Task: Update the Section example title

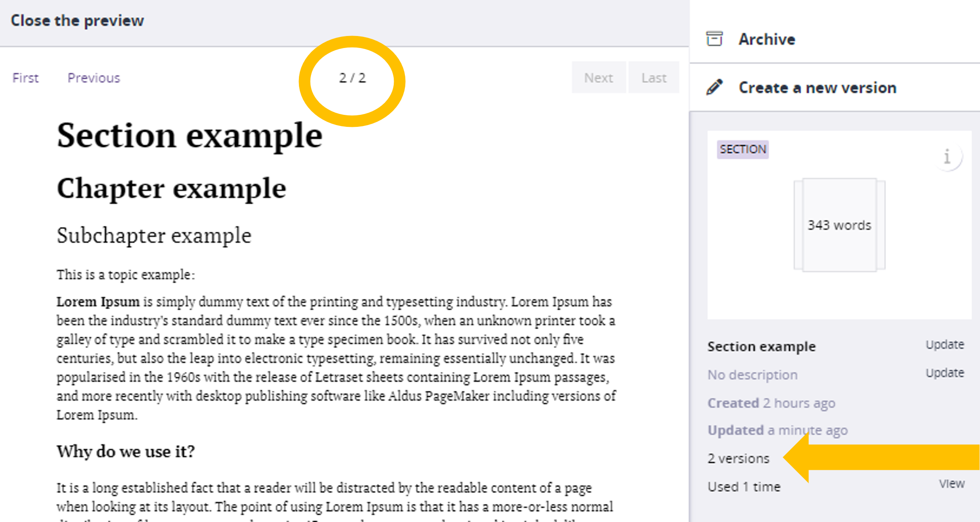Action: coord(944,345)
